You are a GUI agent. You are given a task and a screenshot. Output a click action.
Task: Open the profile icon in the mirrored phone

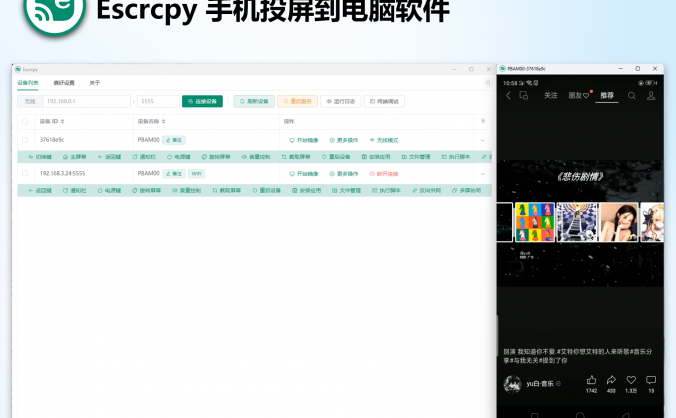(x=651, y=96)
